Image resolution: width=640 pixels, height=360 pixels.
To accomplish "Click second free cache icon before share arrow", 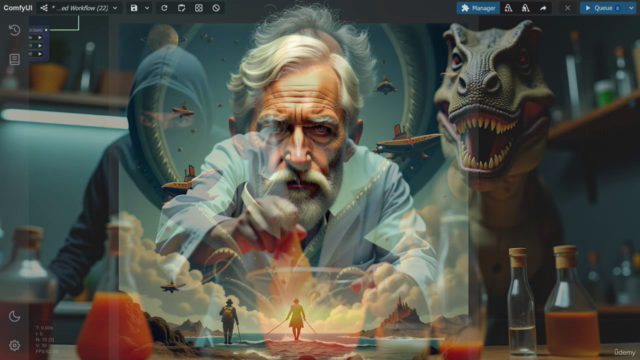I will click(x=526, y=8).
